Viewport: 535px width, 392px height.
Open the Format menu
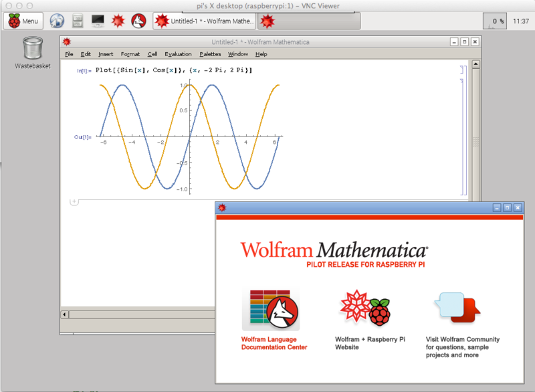pyautogui.click(x=130, y=54)
